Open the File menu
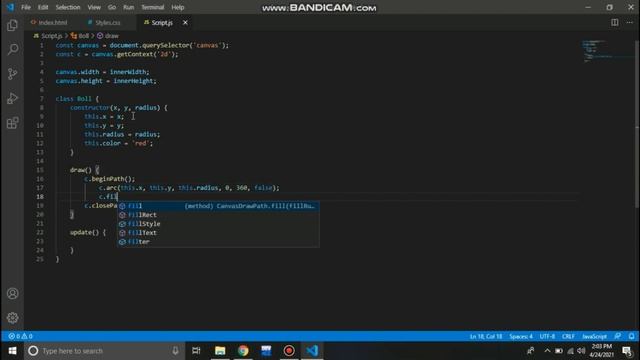640x360 pixels. coord(26,7)
